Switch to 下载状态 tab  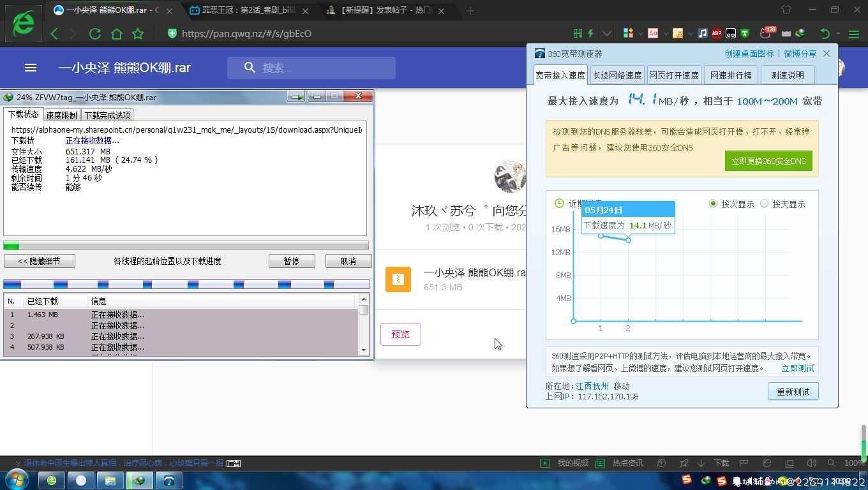coord(24,114)
